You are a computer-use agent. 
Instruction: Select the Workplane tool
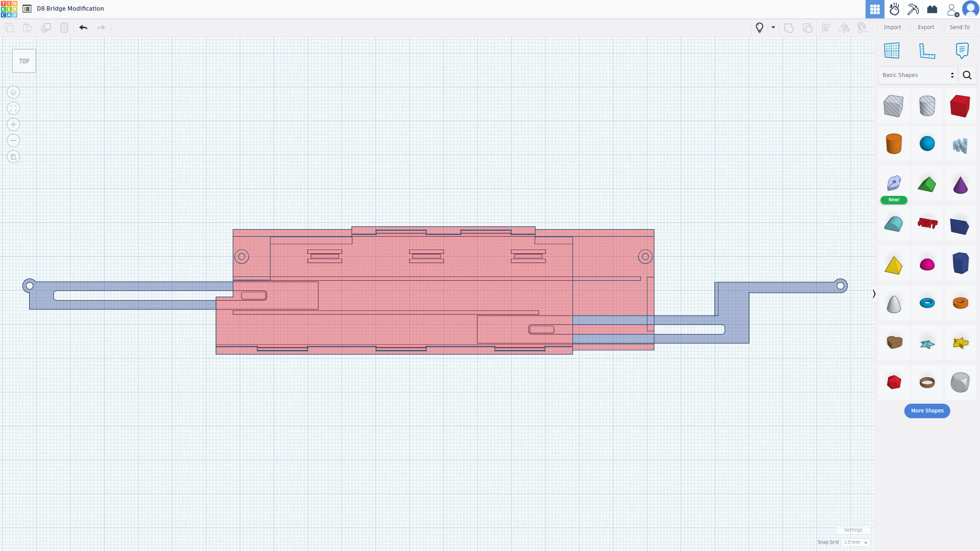892,51
